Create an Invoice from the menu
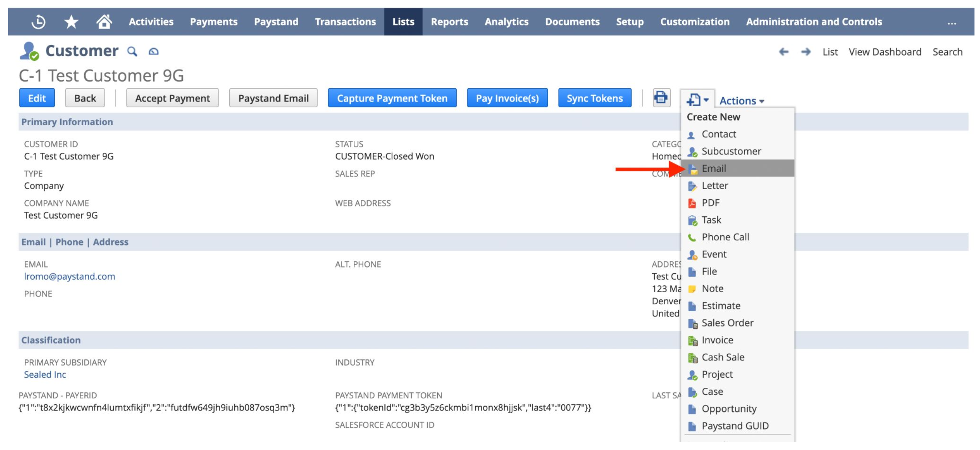The image size is (980, 450). tap(737, 340)
